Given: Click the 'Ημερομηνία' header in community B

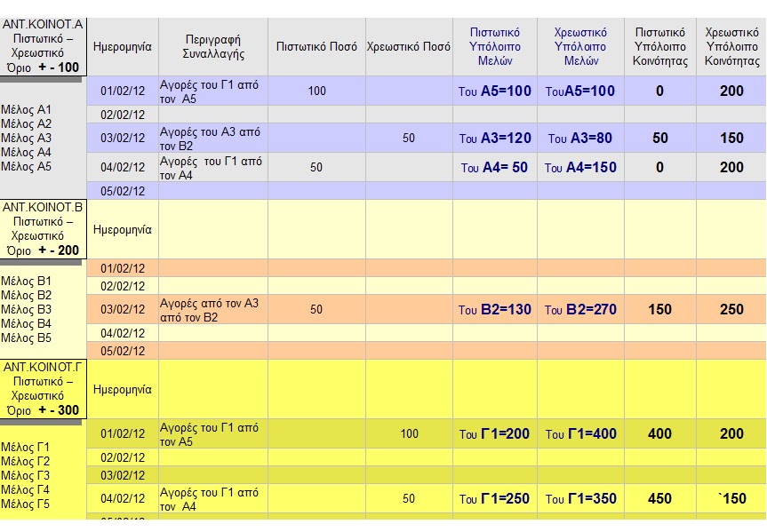Looking at the screenshot, I should (123, 230).
